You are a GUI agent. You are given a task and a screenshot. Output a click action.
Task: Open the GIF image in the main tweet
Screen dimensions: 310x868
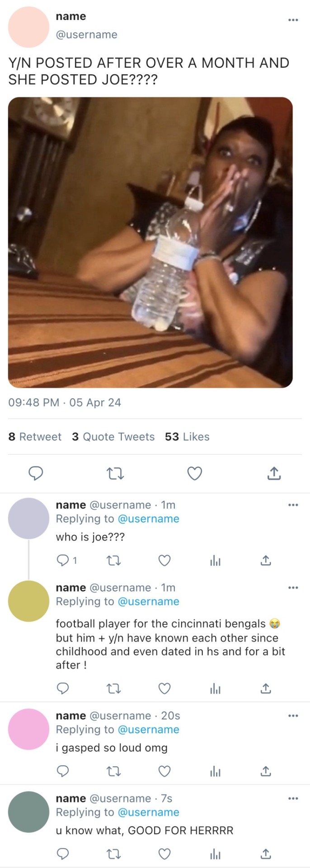click(x=150, y=242)
